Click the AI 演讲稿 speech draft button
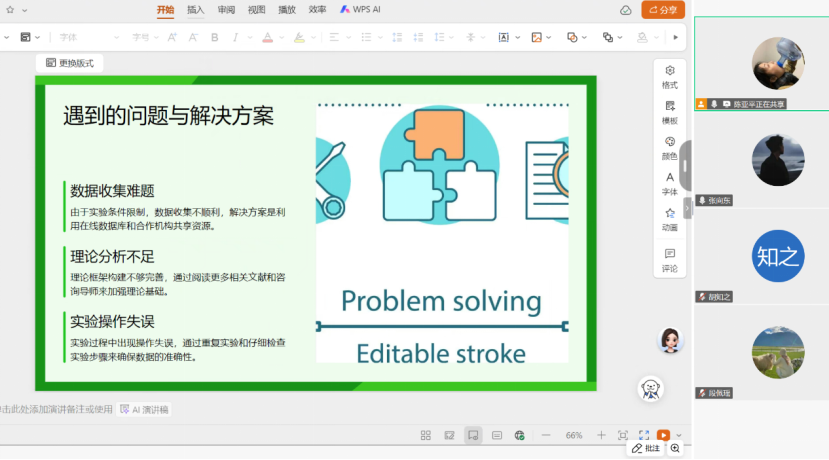The height and width of the screenshot is (460, 829). click(144, 409)
